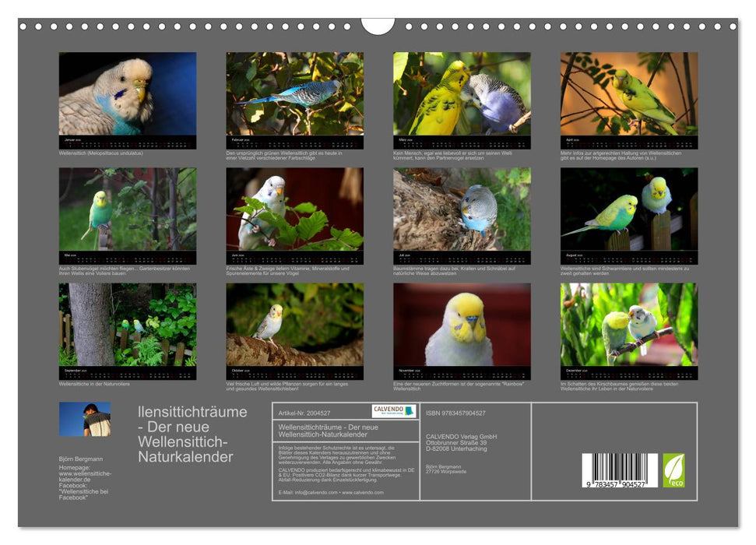Image resolution: width=756 pixels, height=545 pixels.
Task: Open the März two-budgies thumbnail
Action: tap(462, 95)
